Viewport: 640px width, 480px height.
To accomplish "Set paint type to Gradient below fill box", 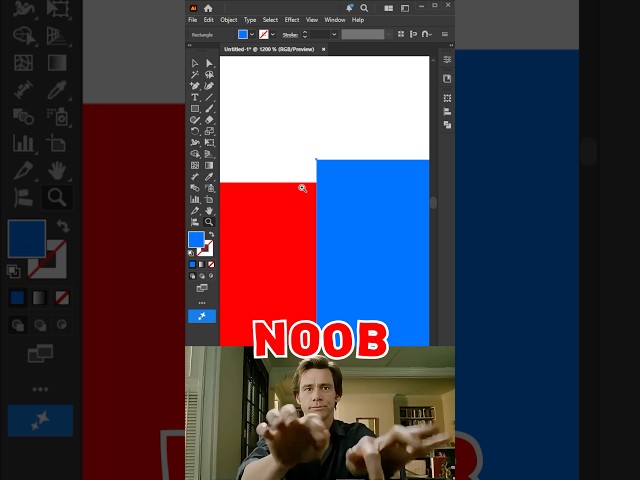I will (x=202, y=264).
